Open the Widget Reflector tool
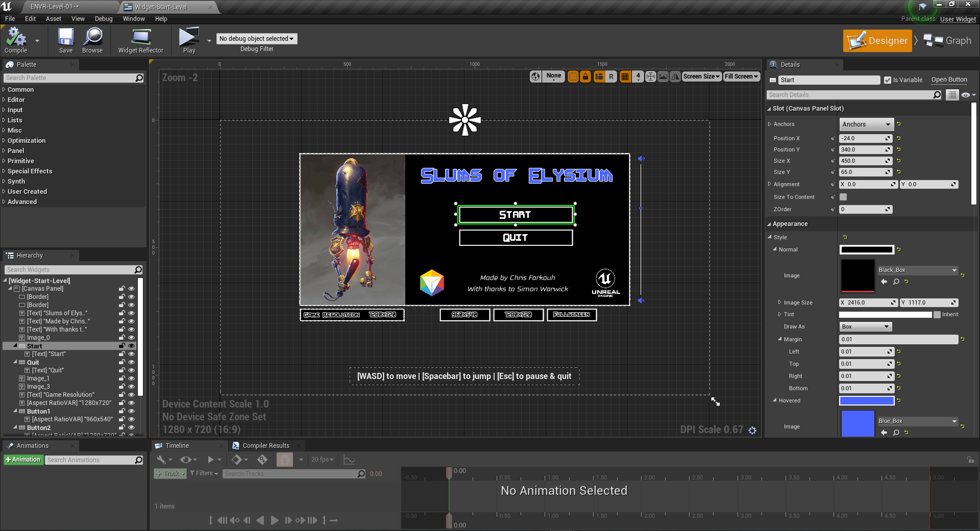 click(x=141, y=40)
